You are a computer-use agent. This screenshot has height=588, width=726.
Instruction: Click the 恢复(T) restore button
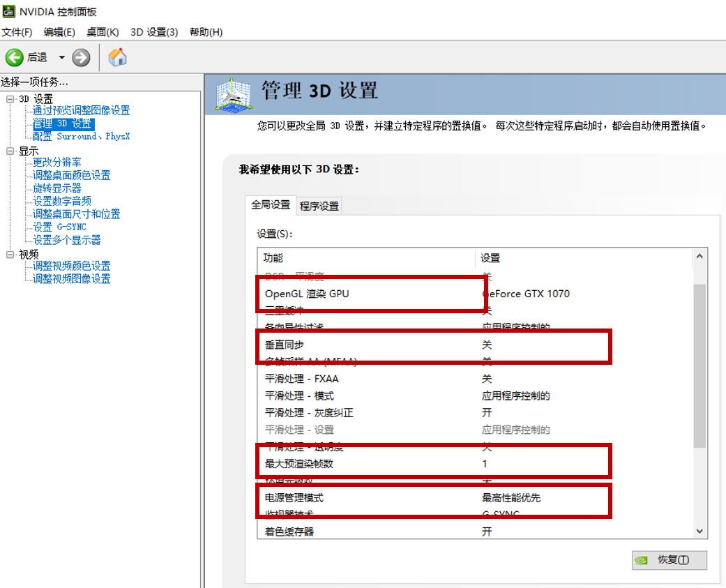(670, 560)
